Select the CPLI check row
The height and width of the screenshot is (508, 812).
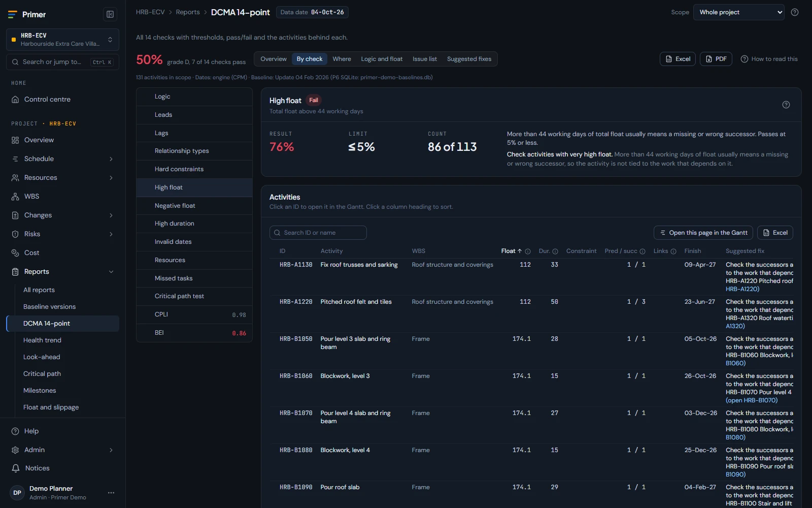[x=194, y=314]
